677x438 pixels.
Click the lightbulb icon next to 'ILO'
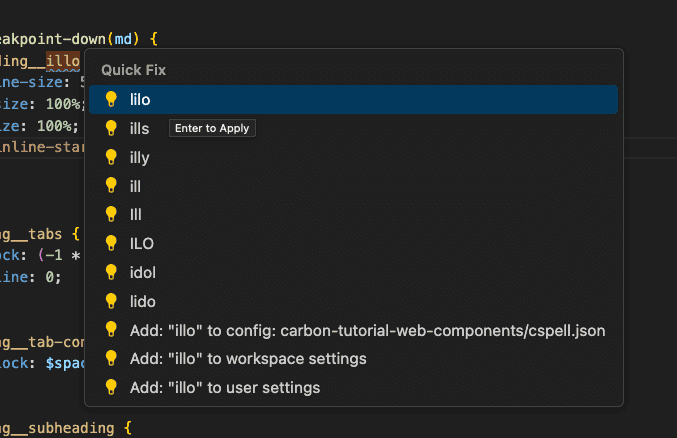(x=111, y=243)
